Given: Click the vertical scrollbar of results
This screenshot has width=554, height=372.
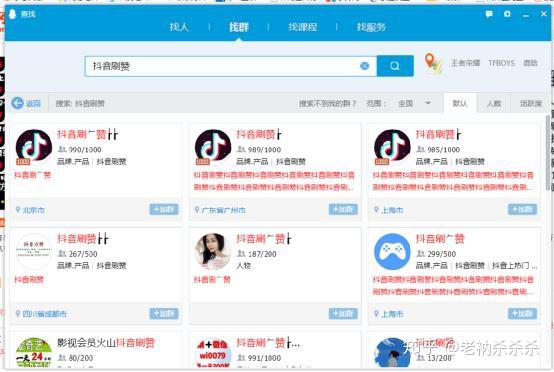Looking at the screenshot, I should (x=549, y=154).
